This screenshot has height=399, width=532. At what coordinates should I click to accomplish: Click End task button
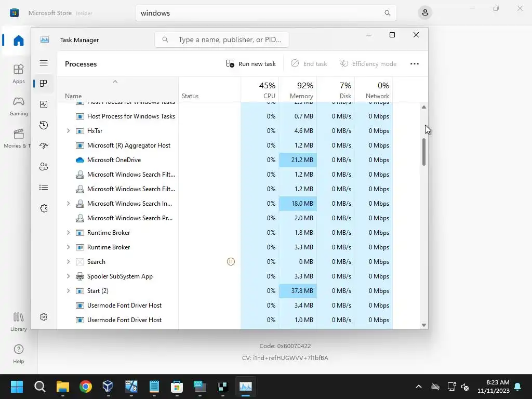click(x=309, y=64)
